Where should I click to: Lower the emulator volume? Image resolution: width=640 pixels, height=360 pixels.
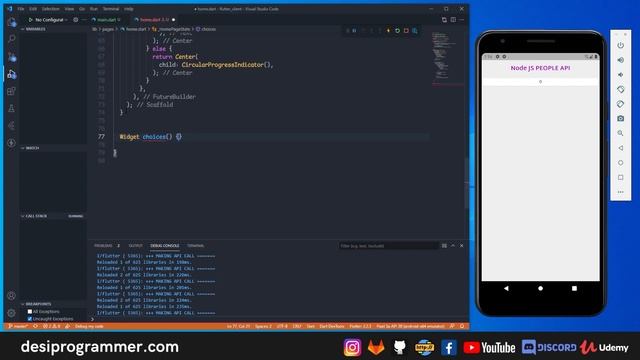pyautogui.click(x=620, y=75)
